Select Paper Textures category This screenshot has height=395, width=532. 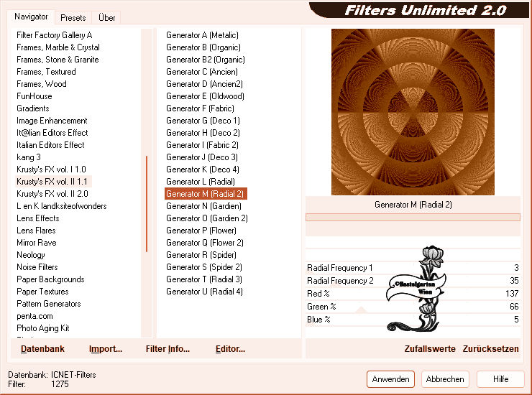42,292
